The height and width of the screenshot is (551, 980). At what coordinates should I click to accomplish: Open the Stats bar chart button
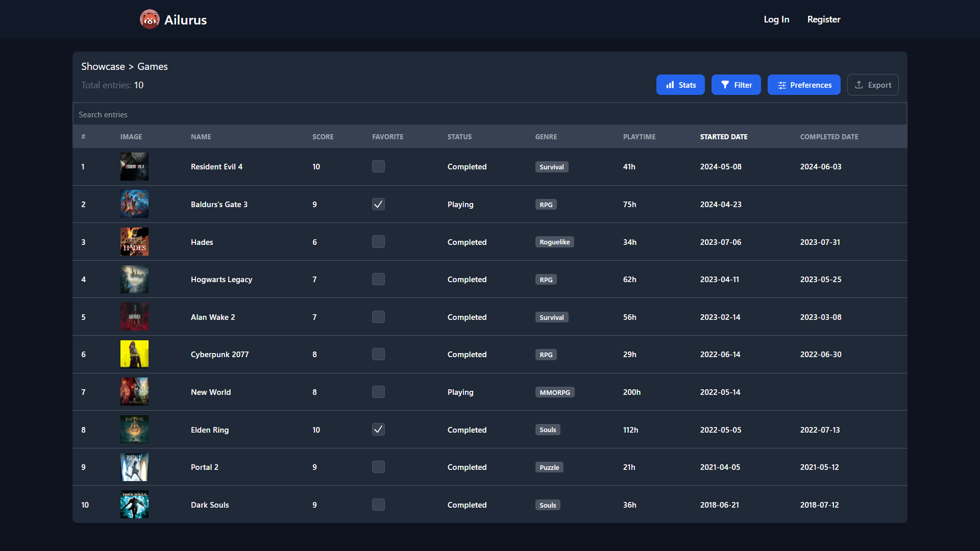click(x=680, y=85)
